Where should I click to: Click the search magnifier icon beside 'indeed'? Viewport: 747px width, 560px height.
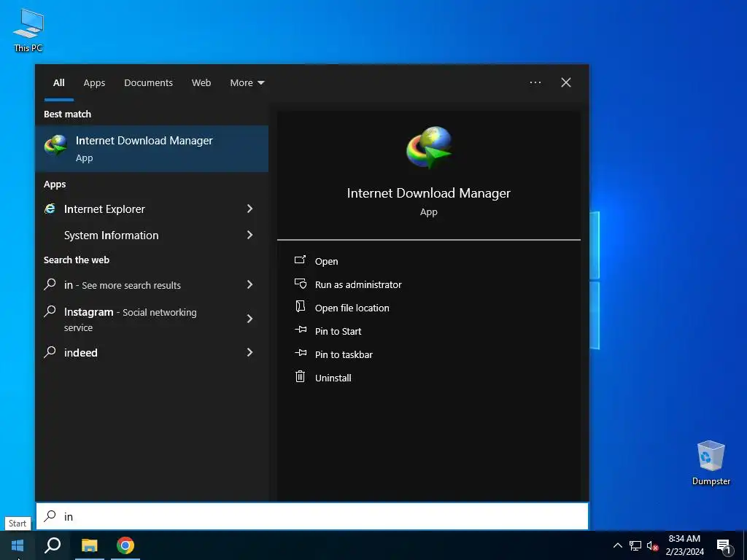point(50,352)
